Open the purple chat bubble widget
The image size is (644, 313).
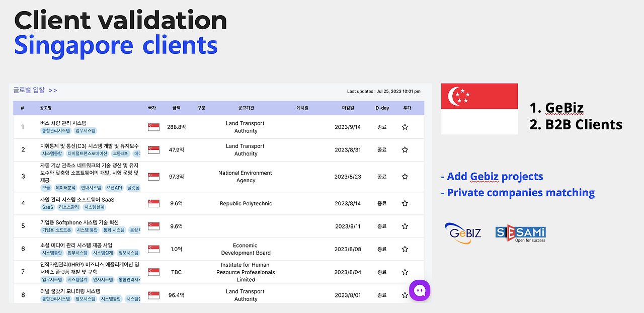[420, 290]
